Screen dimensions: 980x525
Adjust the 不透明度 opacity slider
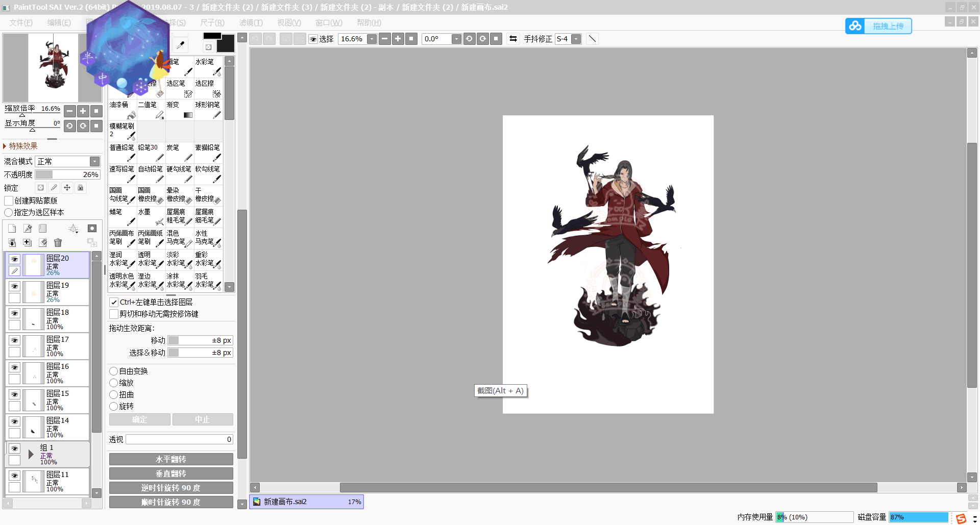(x=67, y=174)
